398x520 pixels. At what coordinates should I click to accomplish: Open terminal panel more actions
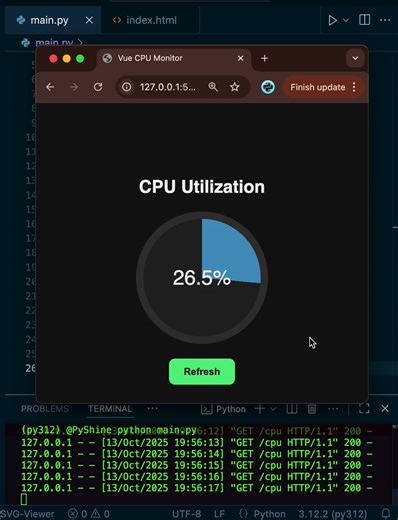pos(333,409)
